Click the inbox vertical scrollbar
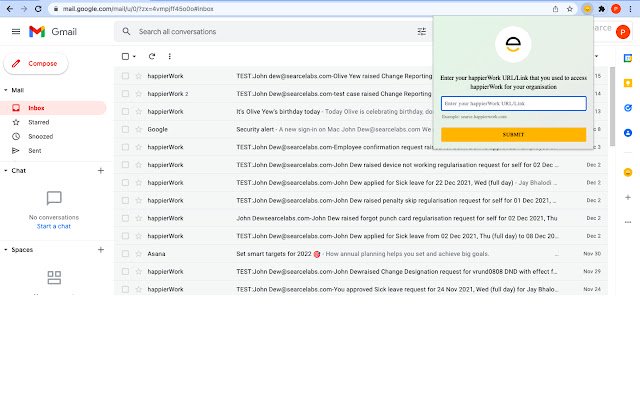 [x=612, y=106]
